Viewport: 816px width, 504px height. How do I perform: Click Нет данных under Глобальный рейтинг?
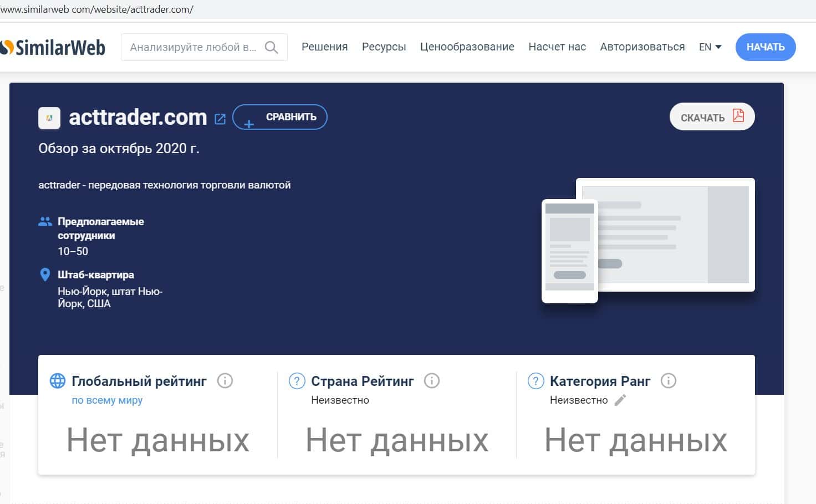158,440
